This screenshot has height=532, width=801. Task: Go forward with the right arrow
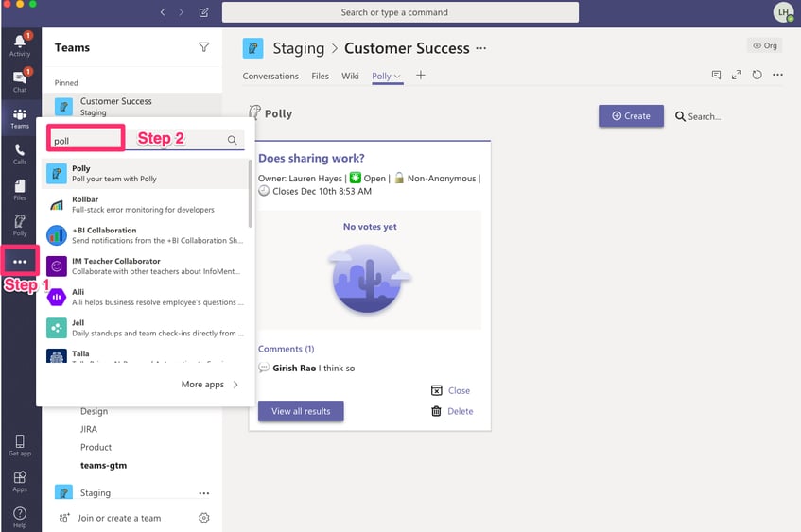click(181, 12)
